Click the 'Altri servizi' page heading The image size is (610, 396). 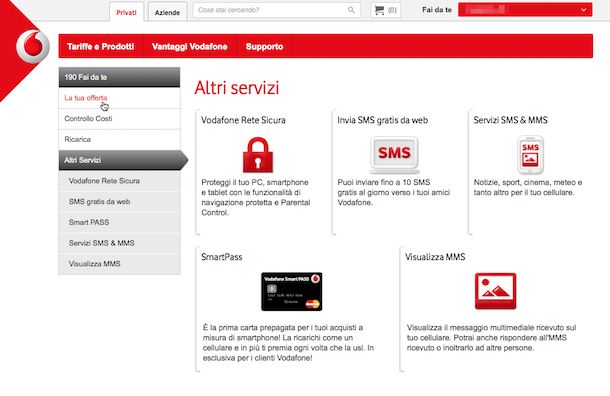[x=237, y=88]
